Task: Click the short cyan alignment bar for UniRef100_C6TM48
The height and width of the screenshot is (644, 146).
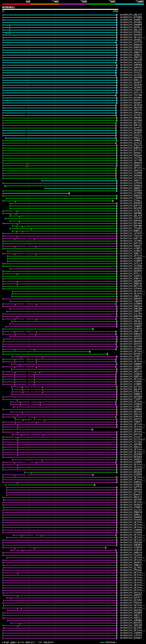Action: (36, 193)
